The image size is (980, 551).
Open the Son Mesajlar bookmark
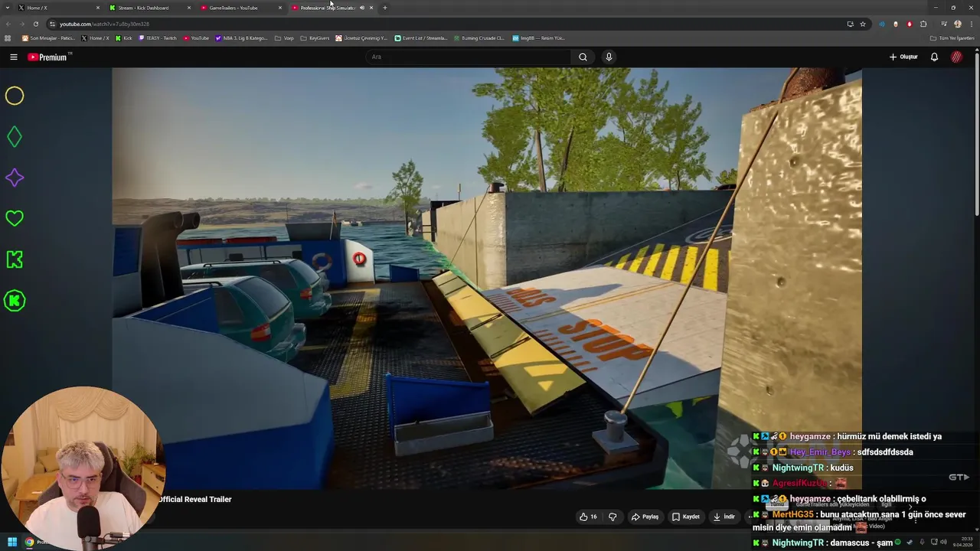pos(48,37)
